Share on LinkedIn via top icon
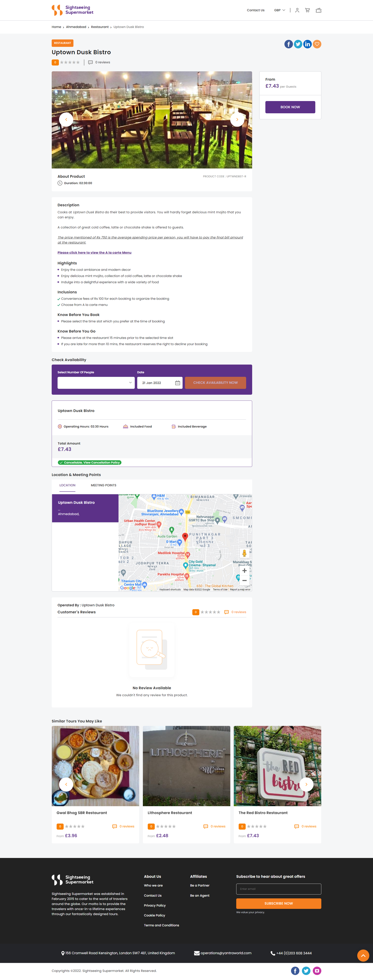 point(307,44)
